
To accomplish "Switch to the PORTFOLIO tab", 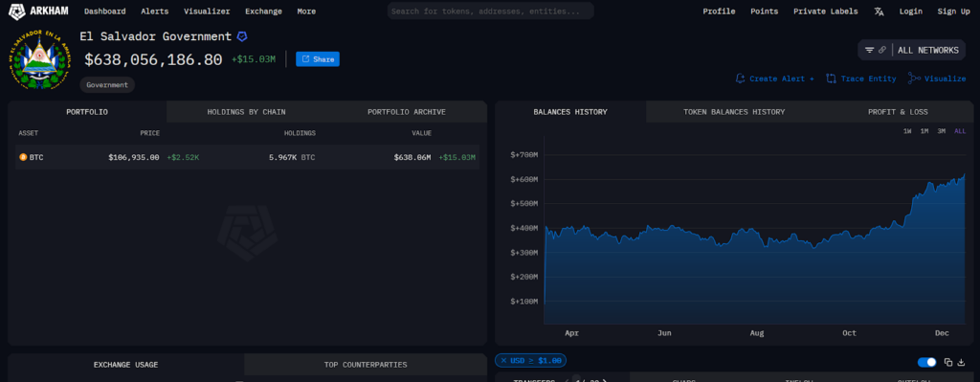I will [x=87, y=112].
